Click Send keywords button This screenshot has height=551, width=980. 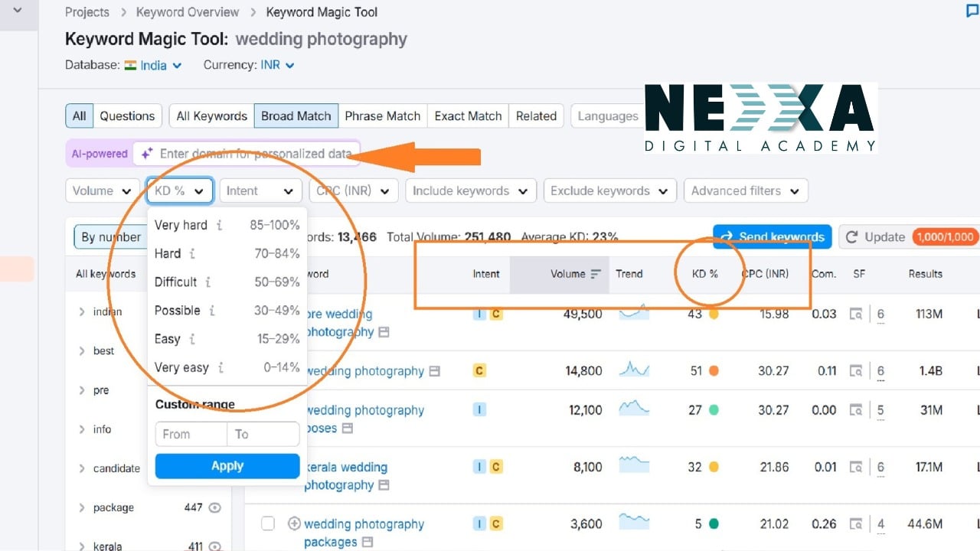click(x=773, y=237)
